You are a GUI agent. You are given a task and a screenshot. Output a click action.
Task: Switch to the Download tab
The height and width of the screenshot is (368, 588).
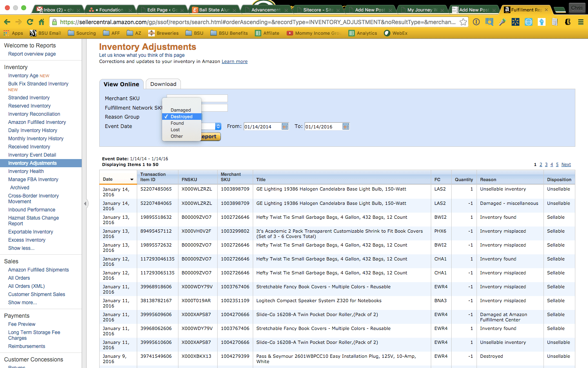(x=163, y=84)
